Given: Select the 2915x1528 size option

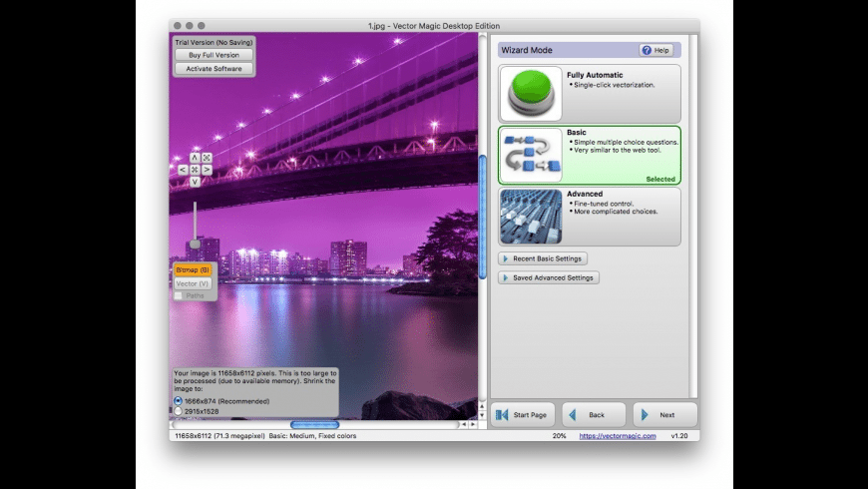Looking at the screenshot, I should pyautogui.click(x=179, y=411).
